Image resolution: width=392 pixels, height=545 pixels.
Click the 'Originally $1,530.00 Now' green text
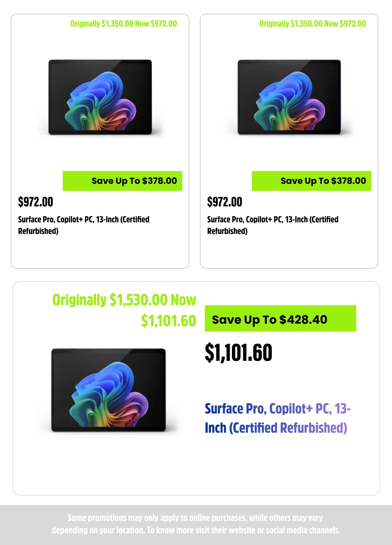(x=124, y=300)
